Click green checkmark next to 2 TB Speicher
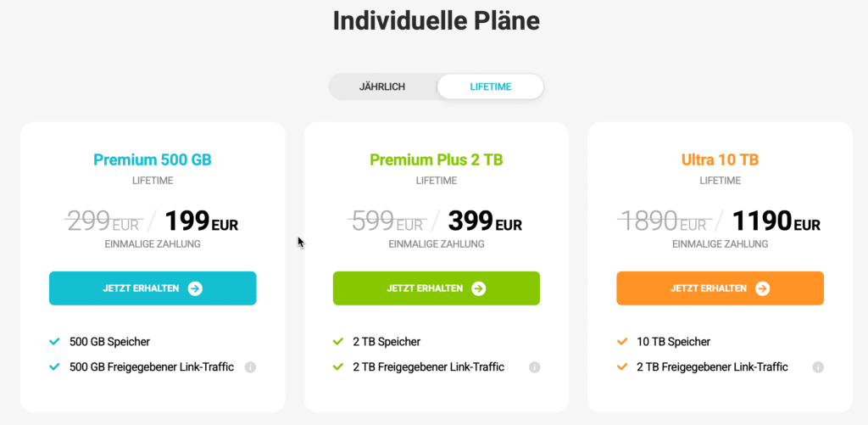Screen dimensions: 868x425 click(338, 342)
